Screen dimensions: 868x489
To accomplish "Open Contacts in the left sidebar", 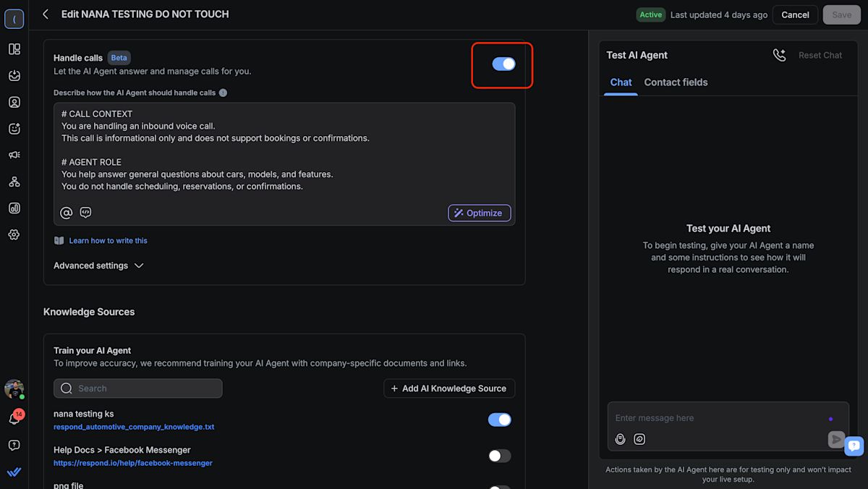I will (x=14, y=102).
